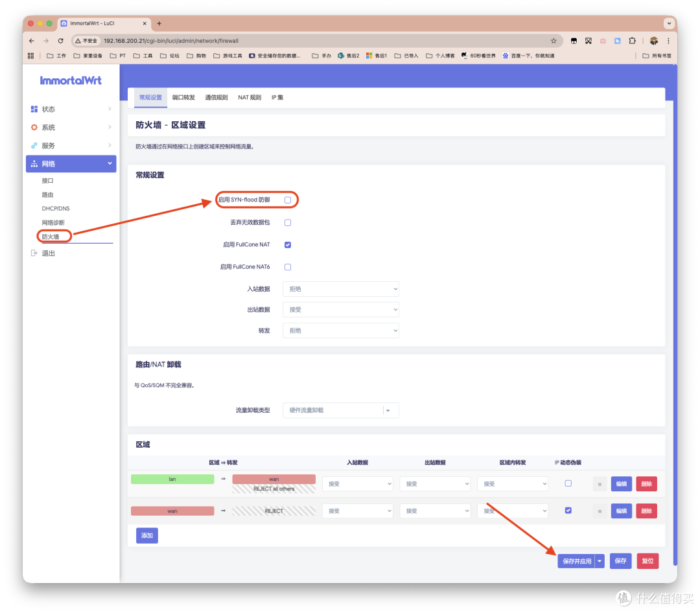This screenshot has width=700, height=613.
Task: Click the browser forward arrow
Action: coord(46,41)
